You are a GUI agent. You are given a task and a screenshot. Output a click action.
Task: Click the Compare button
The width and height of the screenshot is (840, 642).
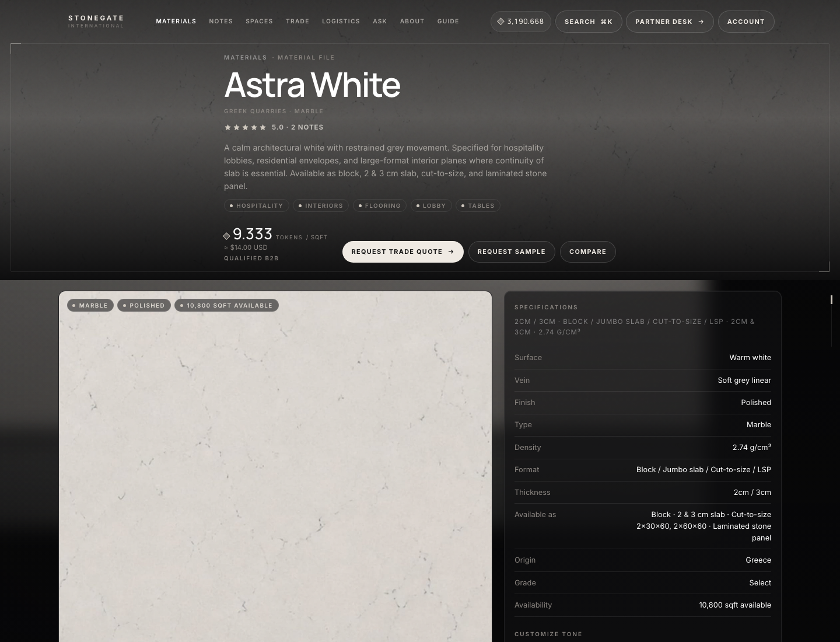coord(588,252)
